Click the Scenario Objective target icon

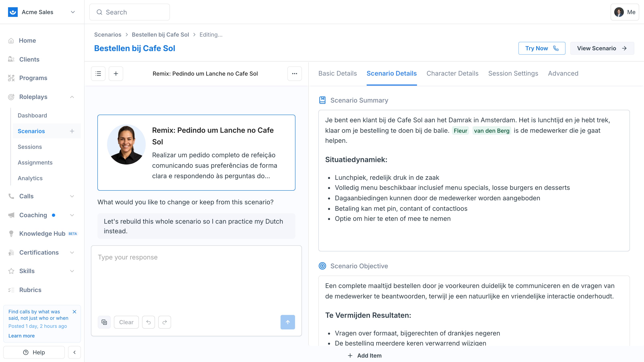point(322,266)
